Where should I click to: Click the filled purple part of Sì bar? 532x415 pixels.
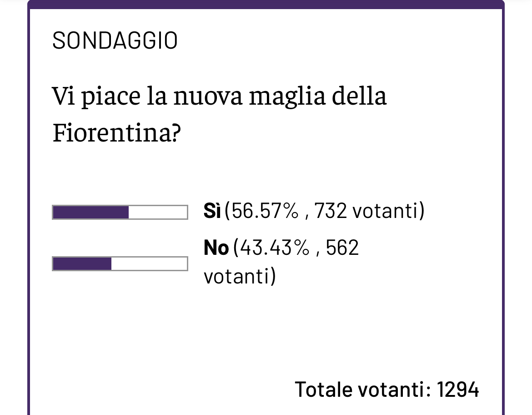coord(91,212)
